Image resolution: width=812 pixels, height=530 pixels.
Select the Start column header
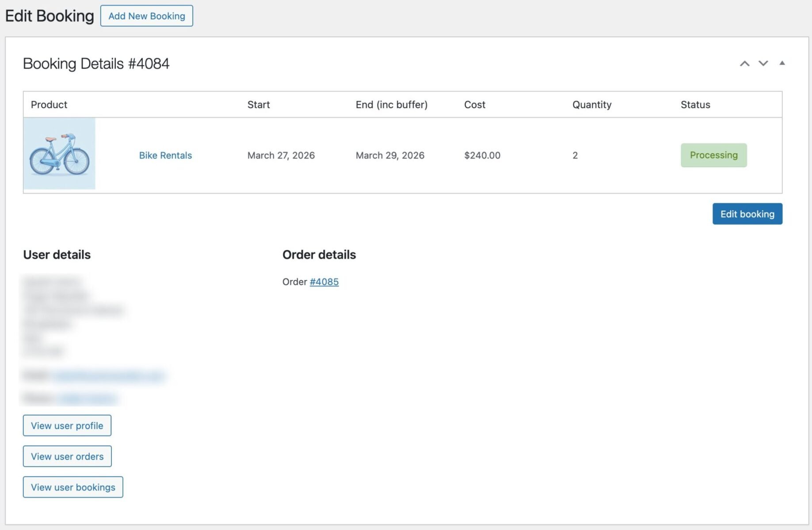(259, 105)
